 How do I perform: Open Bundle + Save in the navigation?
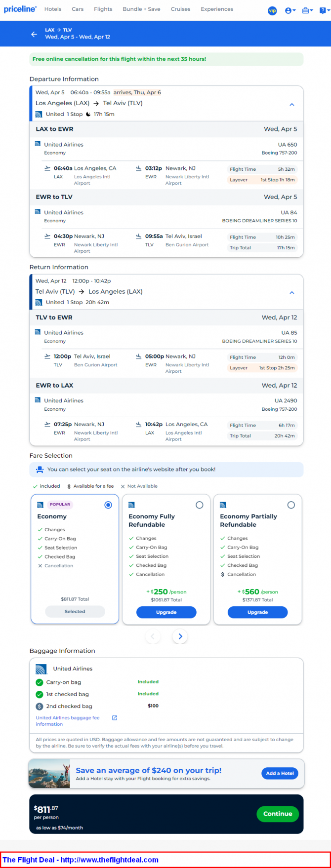[141, 9]
